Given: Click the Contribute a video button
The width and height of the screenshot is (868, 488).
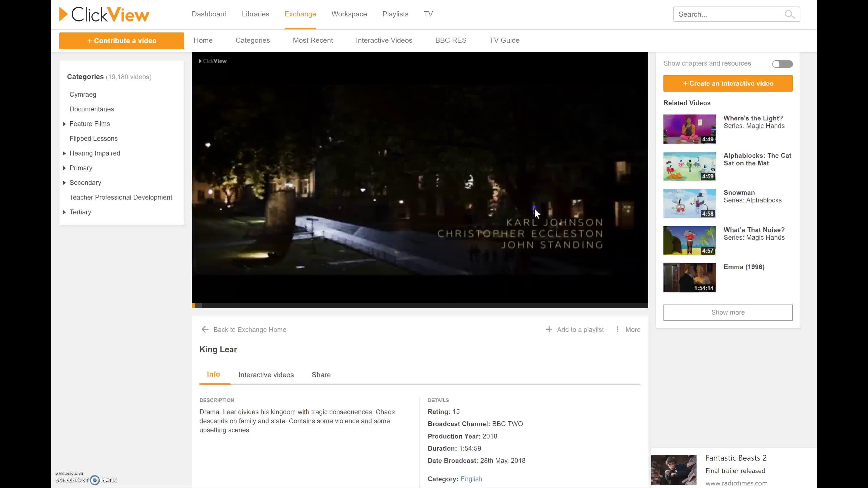Looking at the screenshot, I should [x=122, y=40].
